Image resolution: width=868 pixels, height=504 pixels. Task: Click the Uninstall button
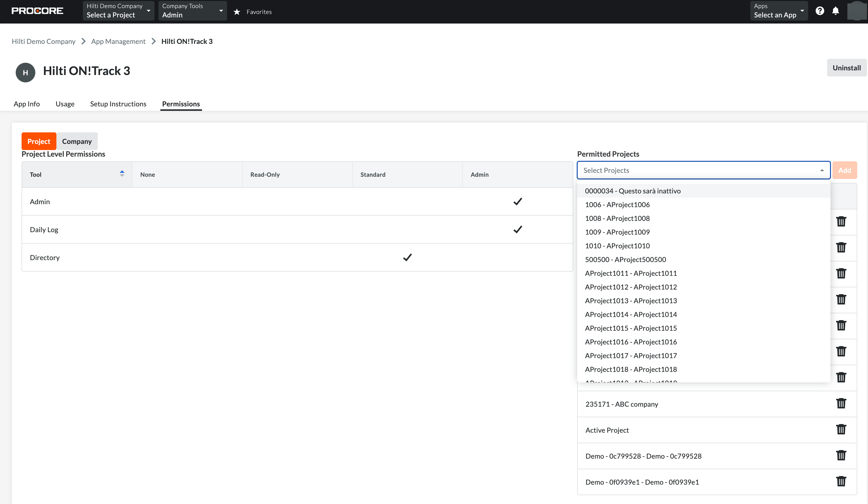(x=846, y=68)
